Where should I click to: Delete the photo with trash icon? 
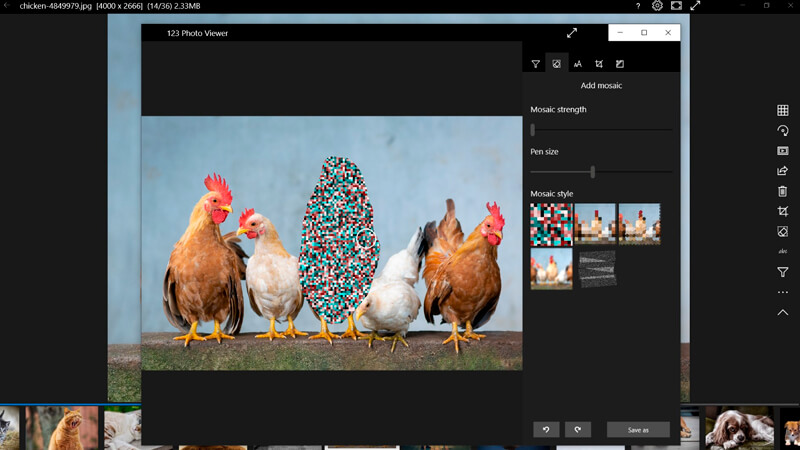[783, 191]
